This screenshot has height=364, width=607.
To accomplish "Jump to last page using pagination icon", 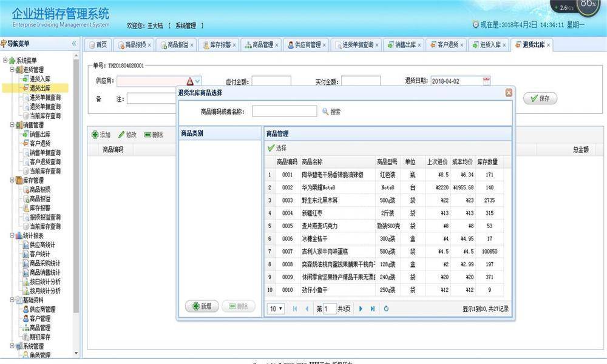I will (x=372, y=308).
